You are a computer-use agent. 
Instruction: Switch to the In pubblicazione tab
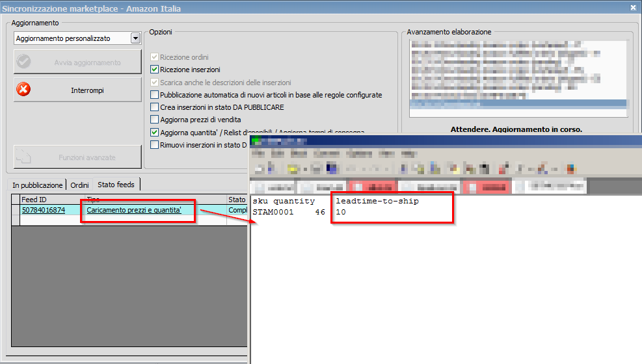pos(37,185)
